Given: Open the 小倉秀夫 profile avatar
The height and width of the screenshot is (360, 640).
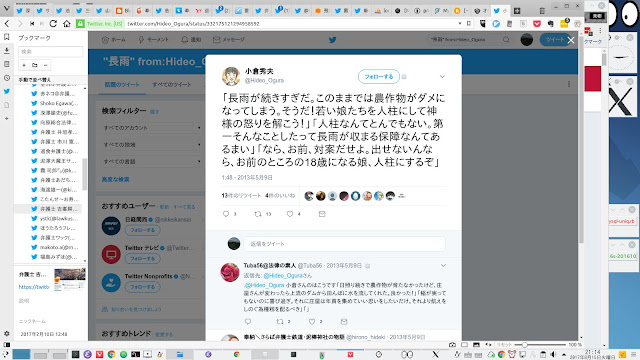Looking at the screenshot, I should [231, 76].
